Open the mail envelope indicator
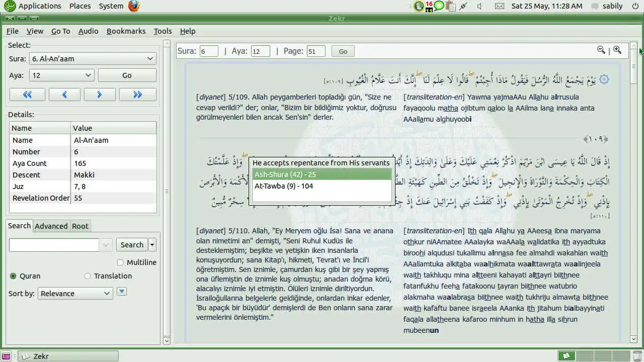This screenshot has width=644, height=362. 499,6
